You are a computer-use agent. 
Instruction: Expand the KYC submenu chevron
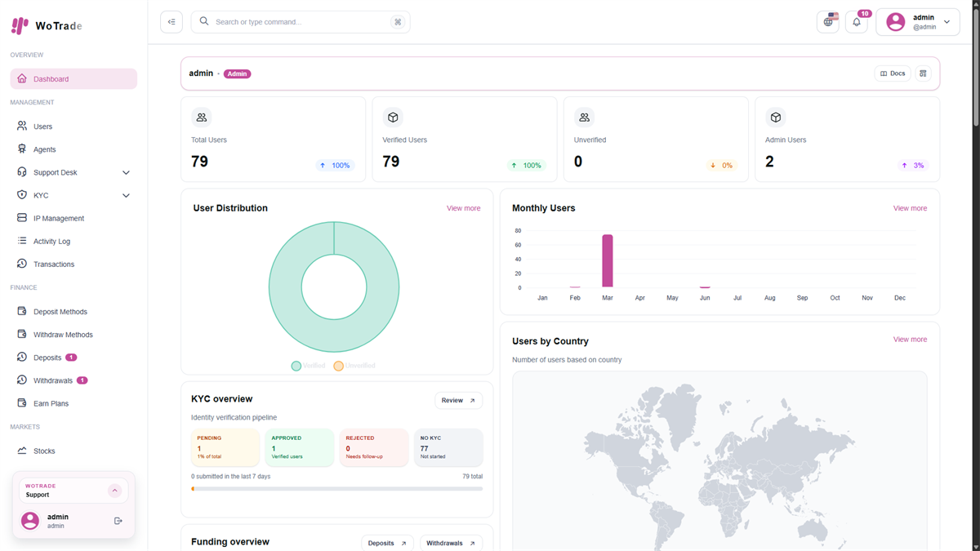pyautogui.click(x=126, y=196)
